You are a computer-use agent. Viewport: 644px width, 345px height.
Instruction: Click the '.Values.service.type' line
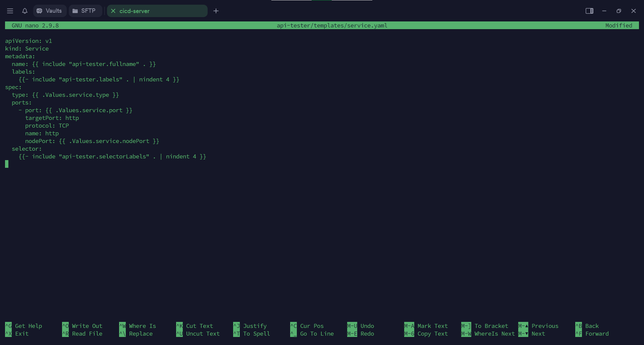(65, 95)
